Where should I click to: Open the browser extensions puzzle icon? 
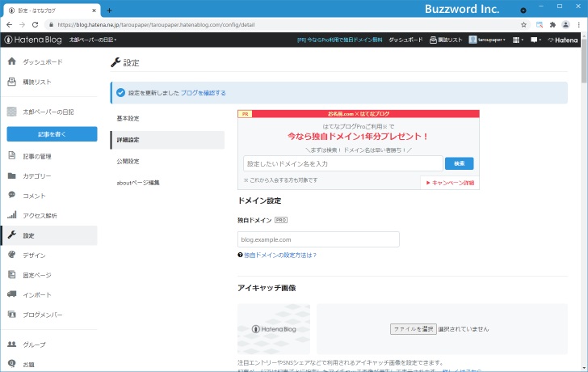(552, 25)
